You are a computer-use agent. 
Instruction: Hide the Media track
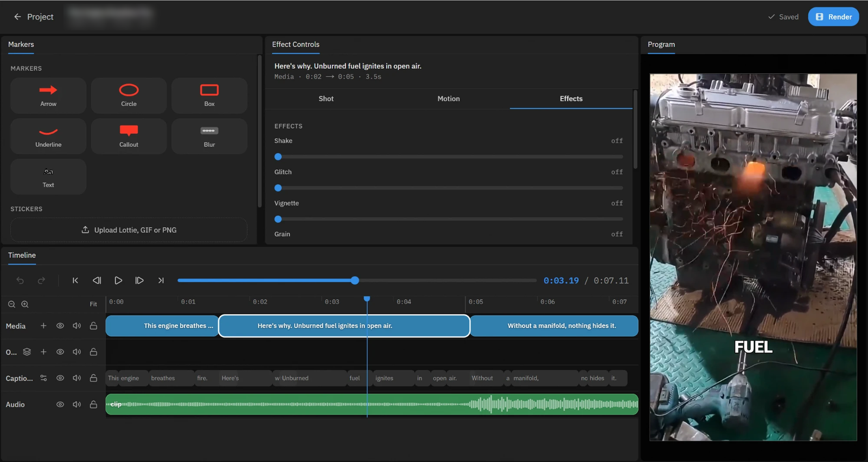pos(60,326)
